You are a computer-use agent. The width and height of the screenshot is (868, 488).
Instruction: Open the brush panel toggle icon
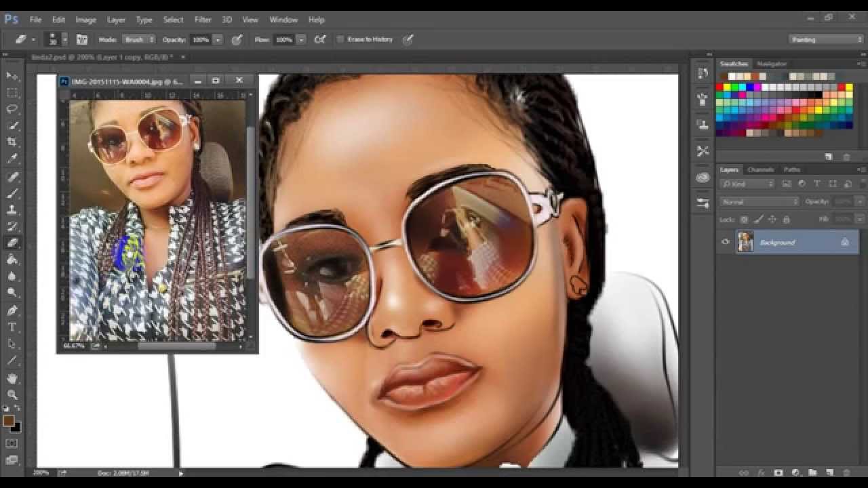click(82, 39)
